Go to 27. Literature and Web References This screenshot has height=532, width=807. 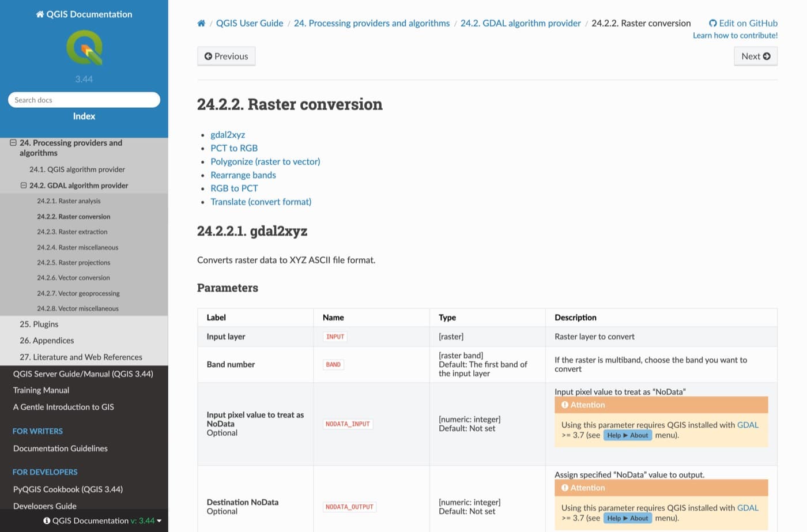pos(81,357)
